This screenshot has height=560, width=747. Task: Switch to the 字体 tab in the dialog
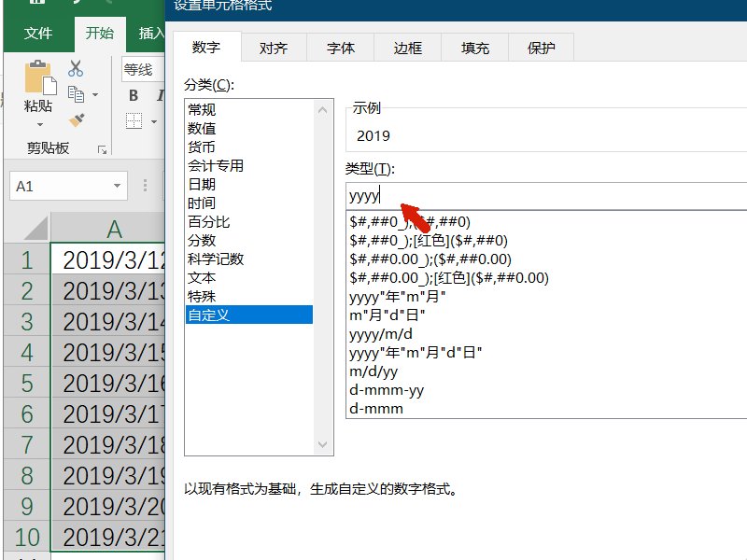(x=340, y=47)
